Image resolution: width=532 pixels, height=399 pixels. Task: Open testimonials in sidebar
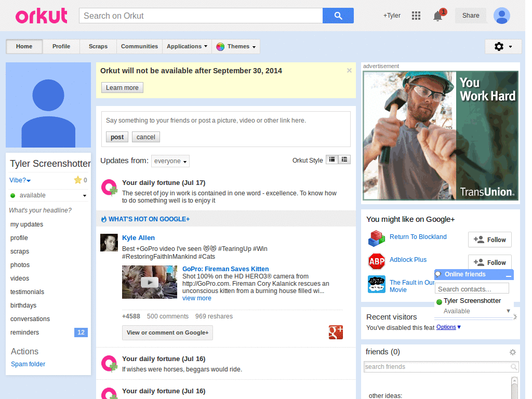27,292
